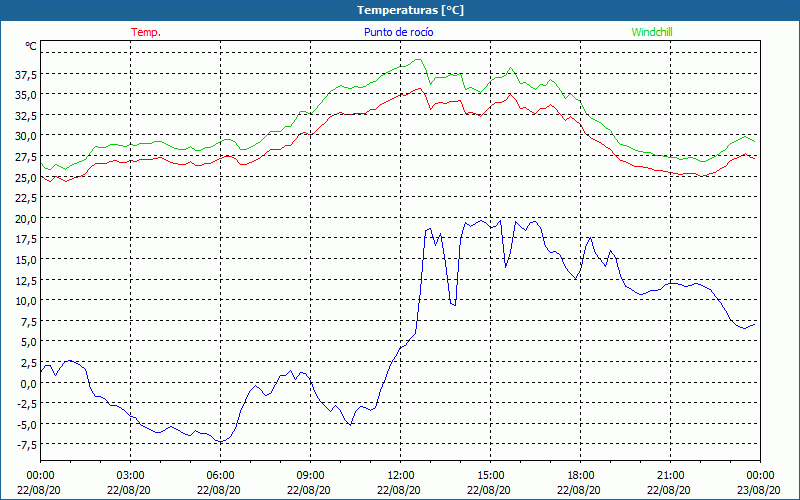
Task: Click the 27,5 y-axis value
Action: (x=26, y=158)
